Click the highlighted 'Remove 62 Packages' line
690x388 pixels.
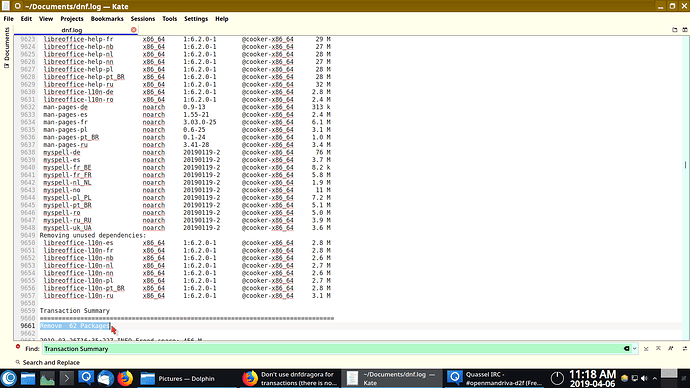coord(74,326)
